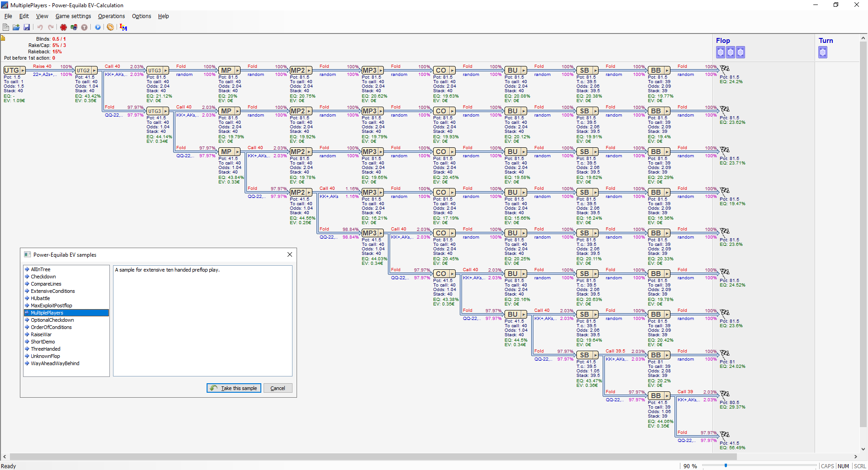This screenshot has width=868, height=470.
Task: Open the View menu
Action: point(42,16)
